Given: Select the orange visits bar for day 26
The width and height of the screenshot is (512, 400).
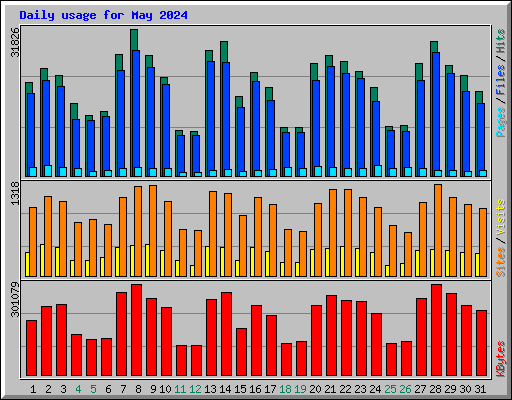Looking at the screenshot, I should tap(408, 254).
